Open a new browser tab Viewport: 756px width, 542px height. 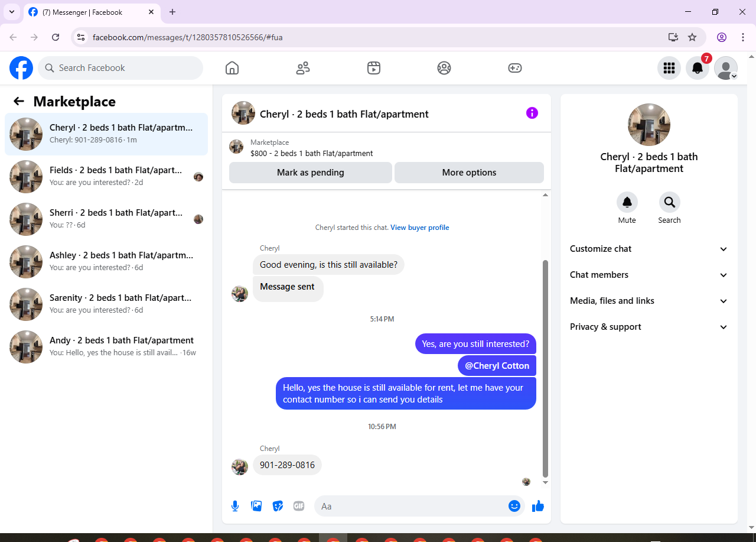172,12
